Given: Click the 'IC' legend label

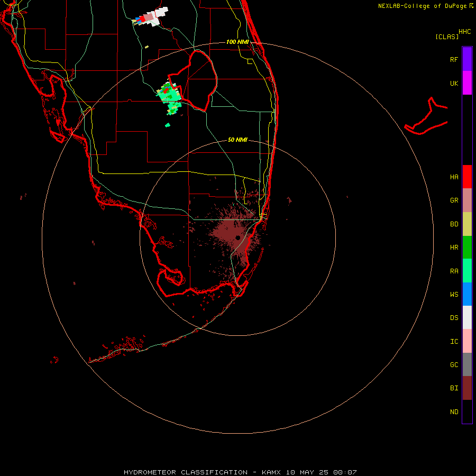Looking at the screenshot, I should (454, 342).
